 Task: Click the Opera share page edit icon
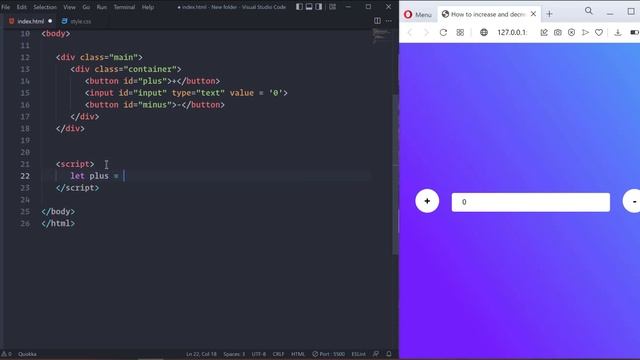(x=544, y=33)
